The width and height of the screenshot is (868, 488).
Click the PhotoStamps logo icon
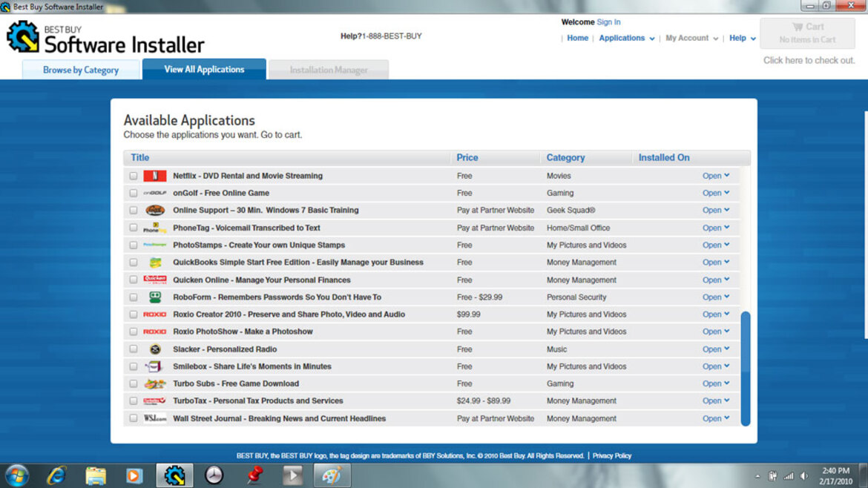click(x=154, y=245)
